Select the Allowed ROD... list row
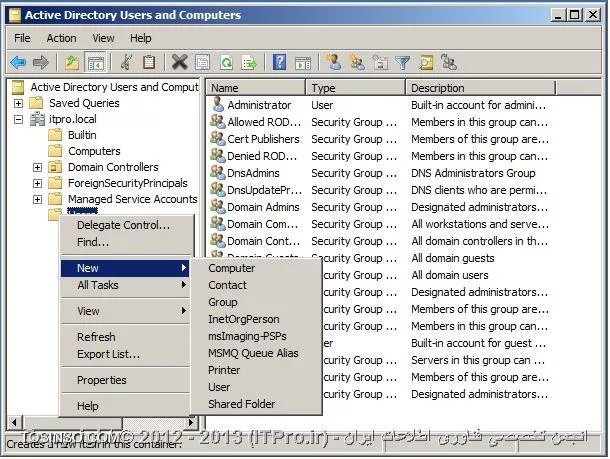 point(381,122)
